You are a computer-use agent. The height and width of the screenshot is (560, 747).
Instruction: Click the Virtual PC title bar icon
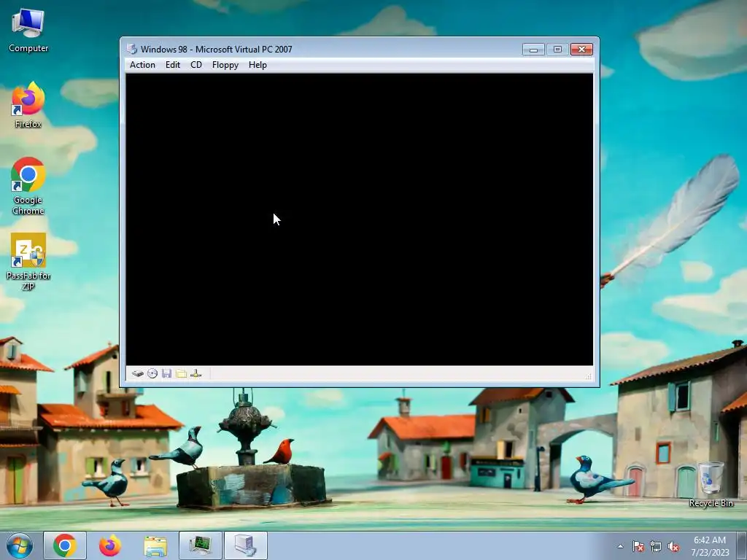coord(132,49)
